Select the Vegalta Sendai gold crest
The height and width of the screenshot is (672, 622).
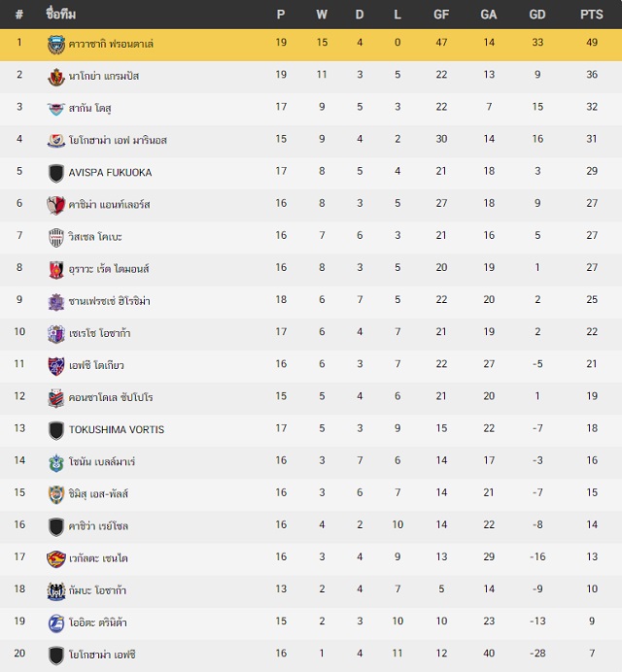pyautogui.click(x=56, y=558)
